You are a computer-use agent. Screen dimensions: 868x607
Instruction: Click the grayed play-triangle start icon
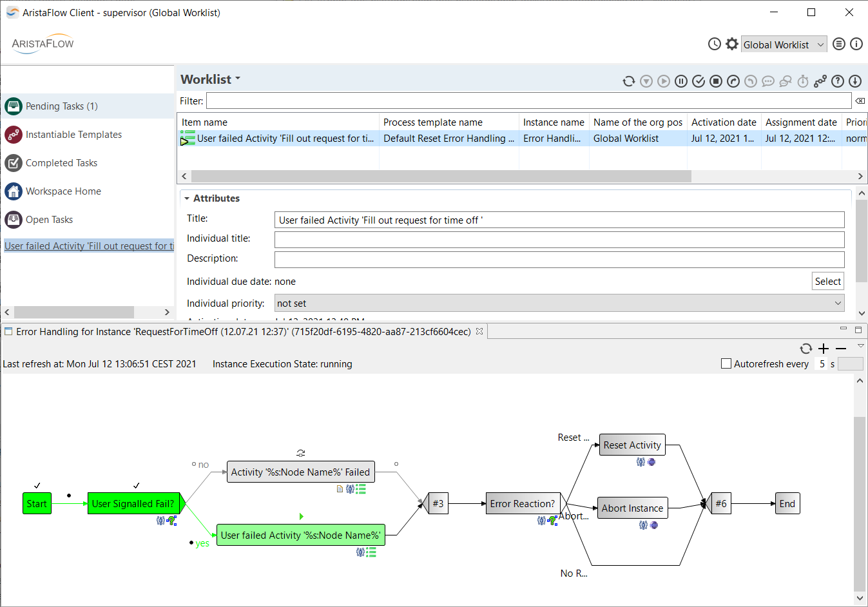pos(664,81)
